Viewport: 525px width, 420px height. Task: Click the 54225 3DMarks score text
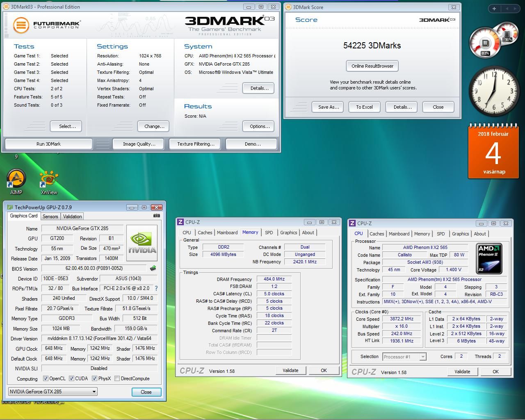click(372, 46)
